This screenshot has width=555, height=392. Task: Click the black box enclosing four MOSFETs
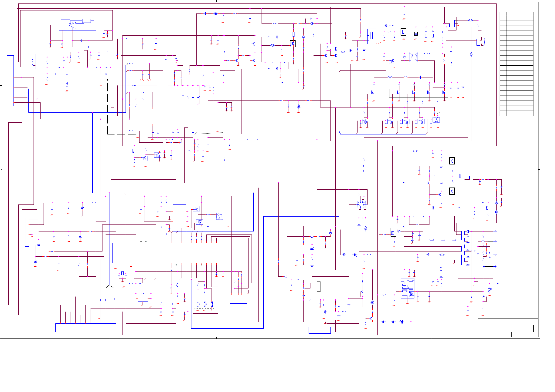click(418, 93)
